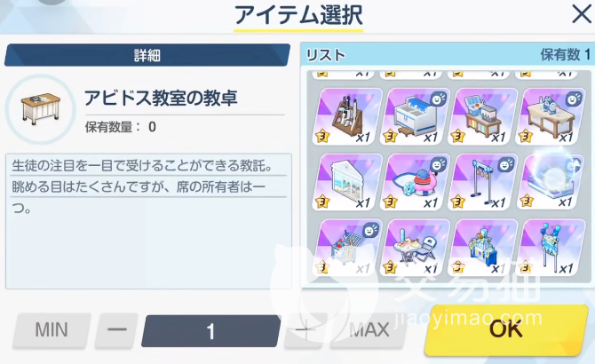Set quantity to MAX
This screenshot has height=364, width=595.
pyautogui.click(x=368, y=330)
